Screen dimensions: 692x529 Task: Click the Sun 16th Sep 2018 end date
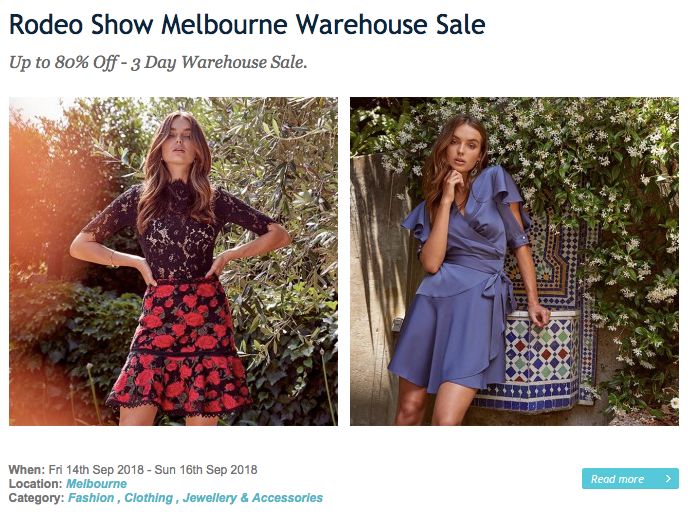pos(206,469)
